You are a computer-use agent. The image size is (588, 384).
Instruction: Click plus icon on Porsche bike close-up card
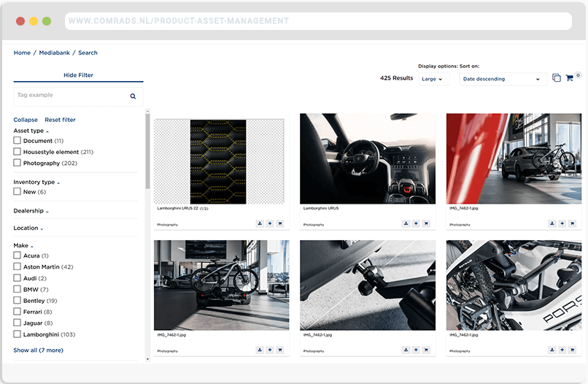562,350
